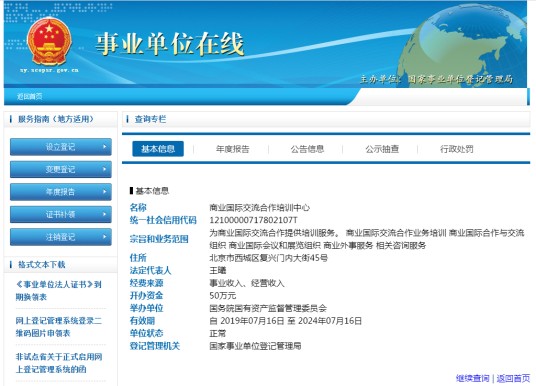The height and width of the screenshot is (386, 536).
Task: Click the name value 商业国际交流合作培训中心
Action: pyautogui.click(x=259, y=208)
